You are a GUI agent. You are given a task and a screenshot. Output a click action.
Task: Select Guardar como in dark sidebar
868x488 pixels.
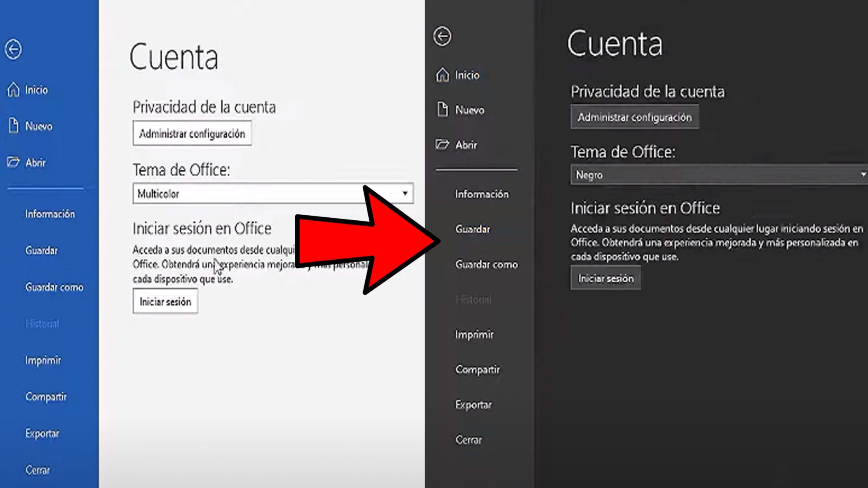pos(486,264)
